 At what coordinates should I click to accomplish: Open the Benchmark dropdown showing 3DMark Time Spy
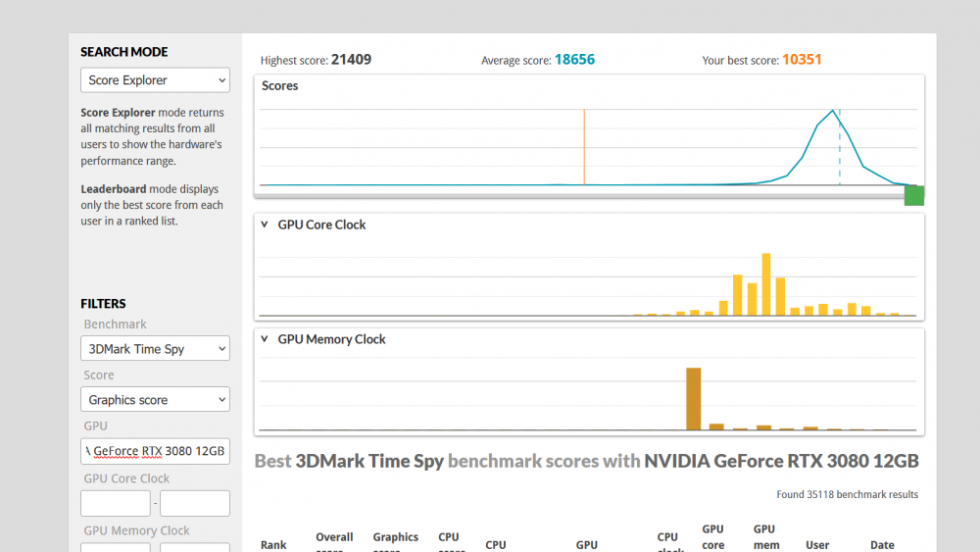click(x=155, y=349)
